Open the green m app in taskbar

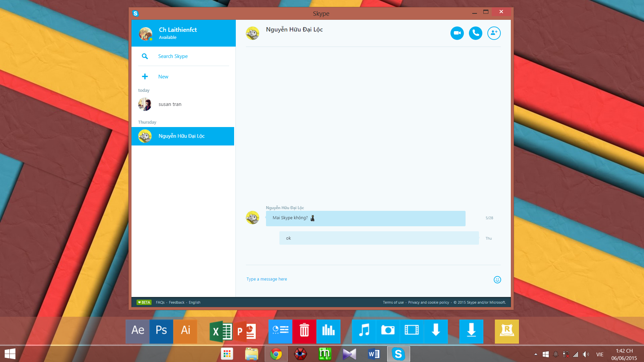click(325, 354)
